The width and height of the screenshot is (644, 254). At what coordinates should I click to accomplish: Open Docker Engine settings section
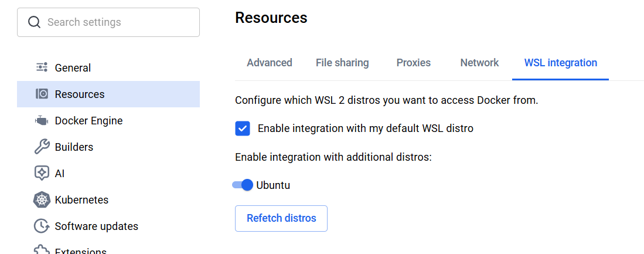(88, 121)
